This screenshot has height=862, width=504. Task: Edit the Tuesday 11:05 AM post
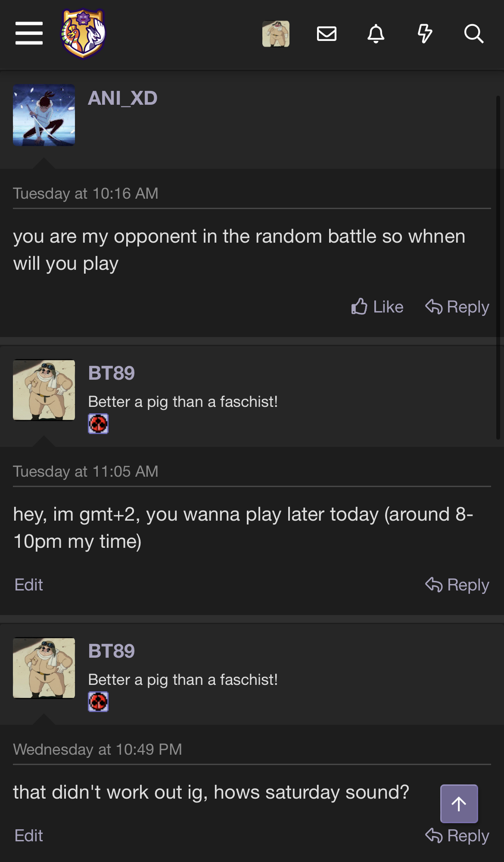point(29,585)
